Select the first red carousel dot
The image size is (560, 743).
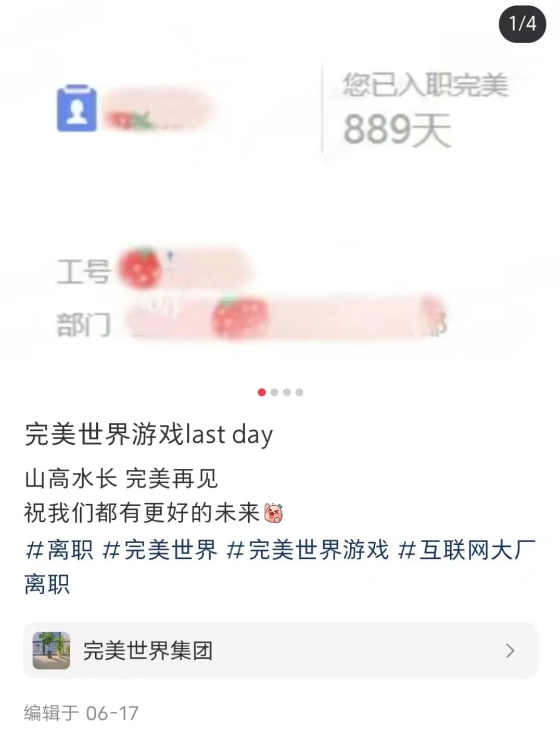point(262,392)
